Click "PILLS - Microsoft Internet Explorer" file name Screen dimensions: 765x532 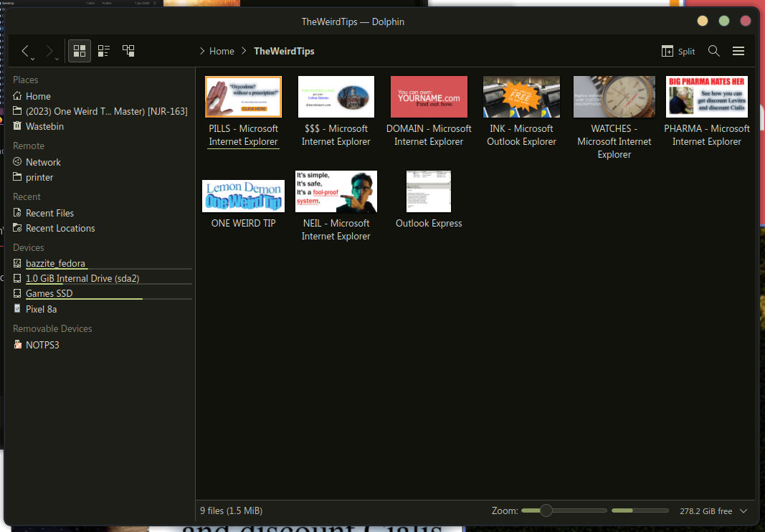pos(243,136)
